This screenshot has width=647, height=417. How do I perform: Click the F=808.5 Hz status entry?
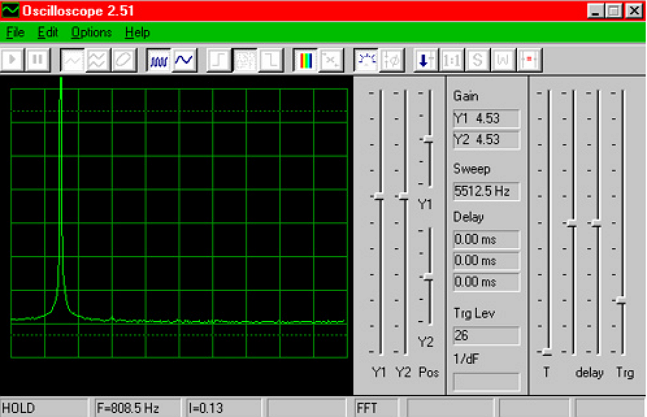pyautogui.click(x=137, y=408)
